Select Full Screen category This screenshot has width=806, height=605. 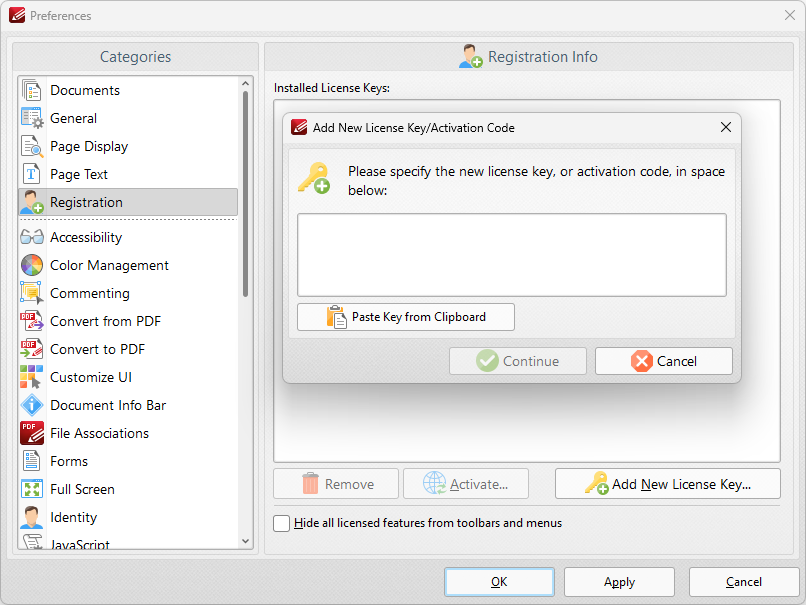point(128,489)
